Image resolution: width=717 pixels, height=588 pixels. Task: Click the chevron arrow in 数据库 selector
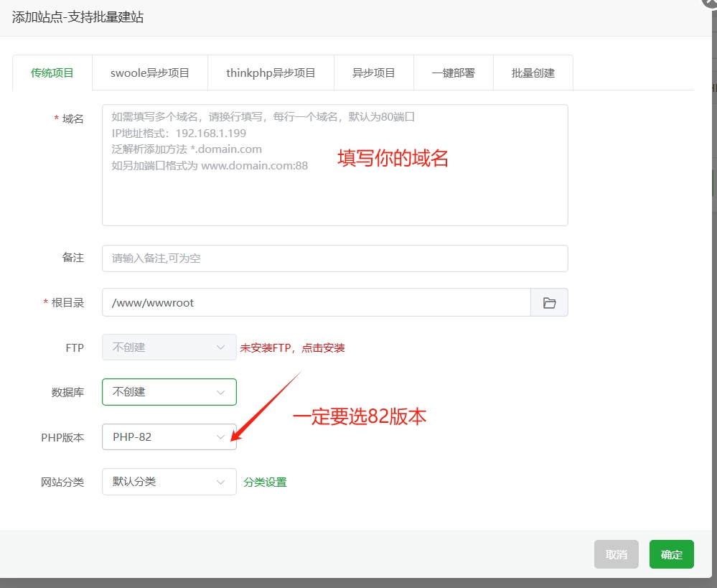(x=221, y=392)
